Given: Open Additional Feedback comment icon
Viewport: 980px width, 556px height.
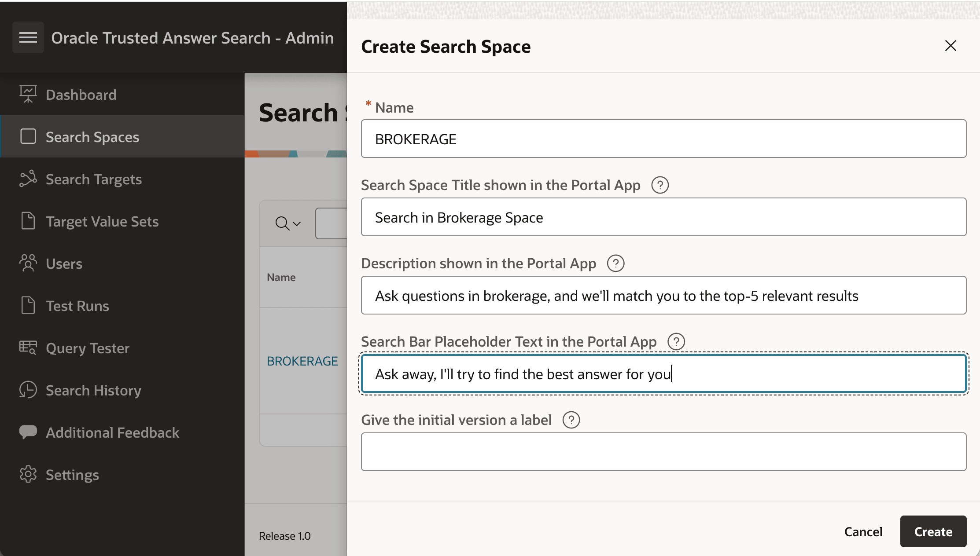Looking at the screenshot, I should (x=28, y=432).
